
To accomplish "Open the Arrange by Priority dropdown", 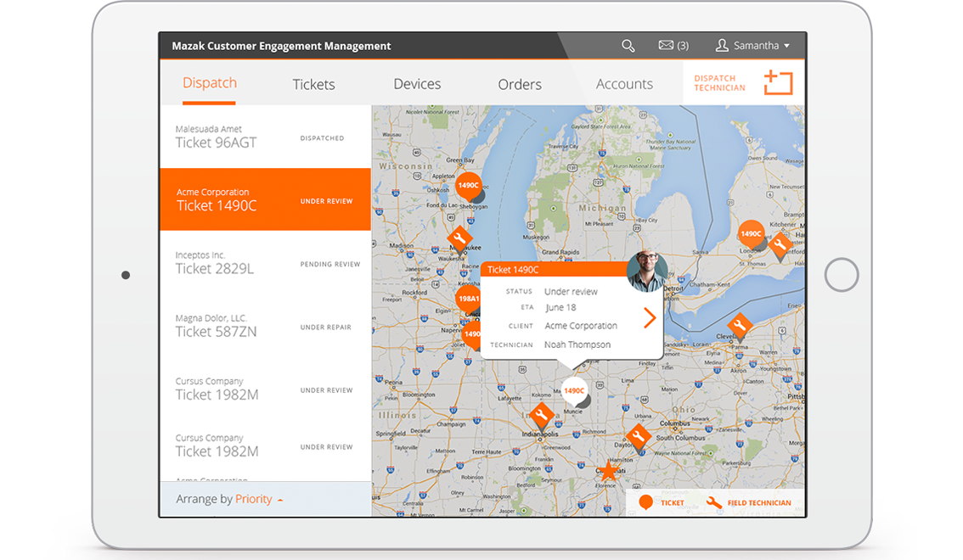I will point(229,499).
